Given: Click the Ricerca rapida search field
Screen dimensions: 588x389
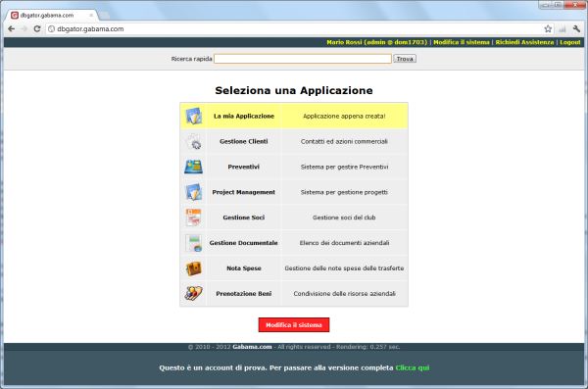Looking at the screenshot, I should tap(303, 59).
